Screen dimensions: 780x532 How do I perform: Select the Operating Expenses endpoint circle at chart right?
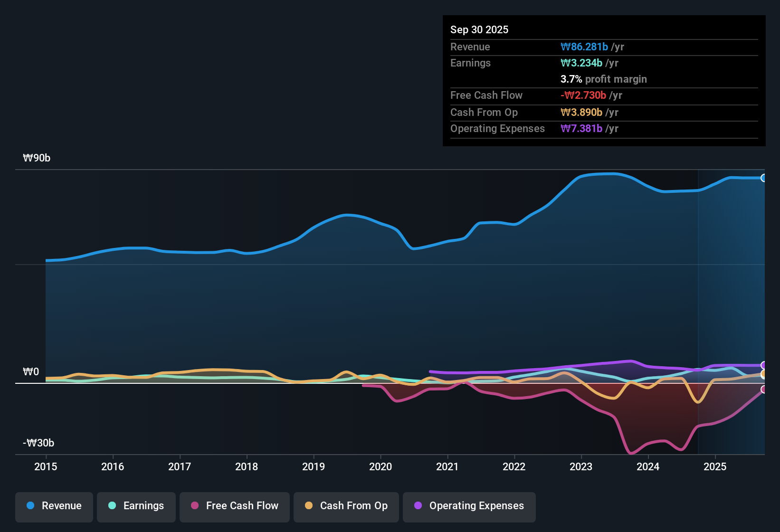click(x=764, y=365)
